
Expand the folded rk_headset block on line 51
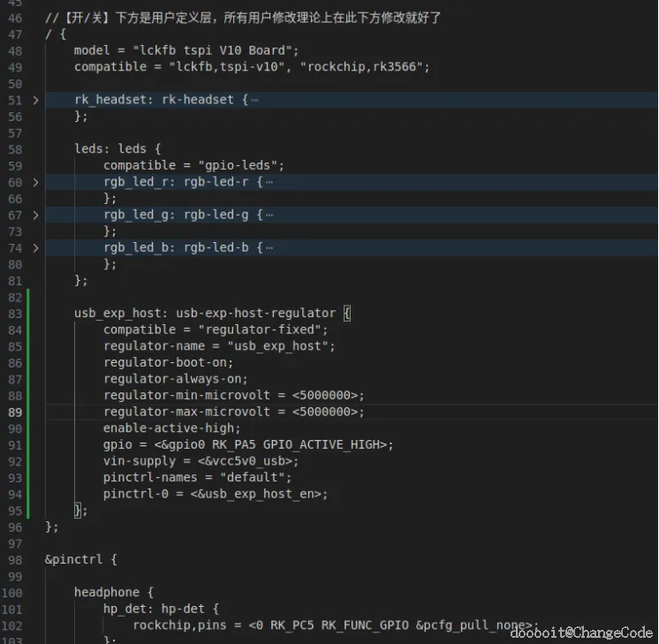[35, 100]
